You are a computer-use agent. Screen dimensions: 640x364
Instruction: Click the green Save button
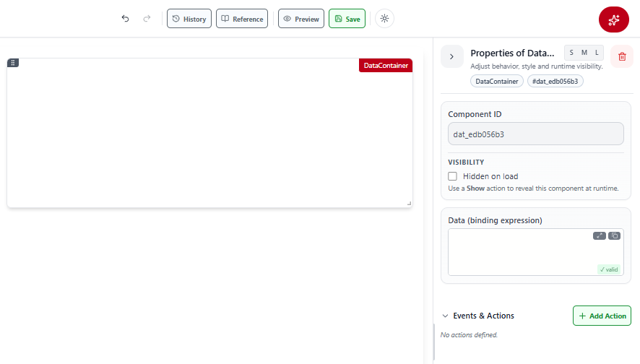(347, 19)
